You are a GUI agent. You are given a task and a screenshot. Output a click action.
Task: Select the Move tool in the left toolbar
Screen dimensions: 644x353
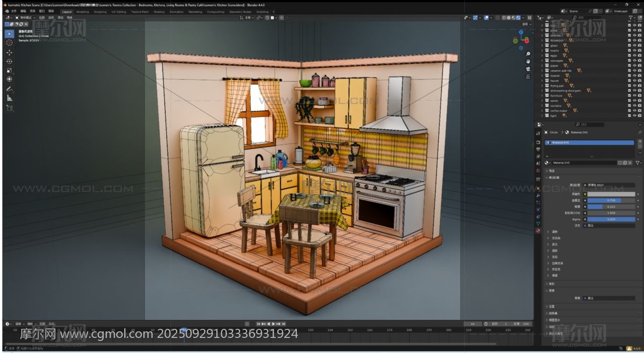(9, 52)
